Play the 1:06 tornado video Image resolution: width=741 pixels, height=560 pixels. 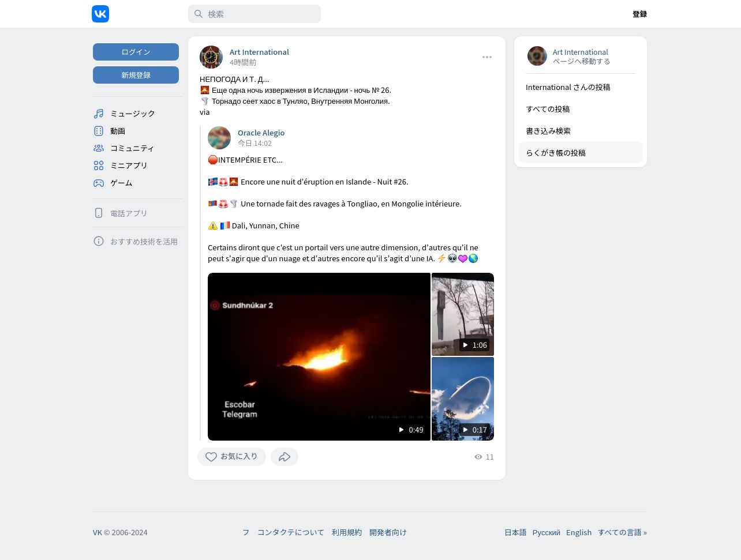(463, 314)
